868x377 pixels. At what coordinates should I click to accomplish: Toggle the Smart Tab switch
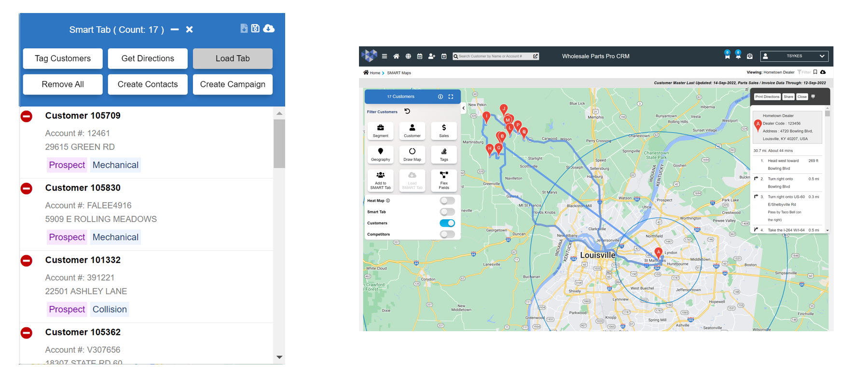click(x=447, y=212)
